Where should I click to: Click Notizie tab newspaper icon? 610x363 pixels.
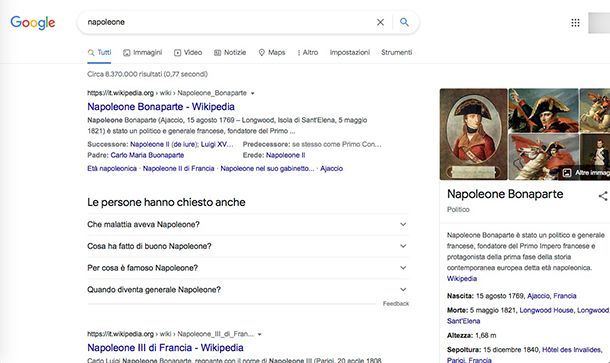[217, 53]
